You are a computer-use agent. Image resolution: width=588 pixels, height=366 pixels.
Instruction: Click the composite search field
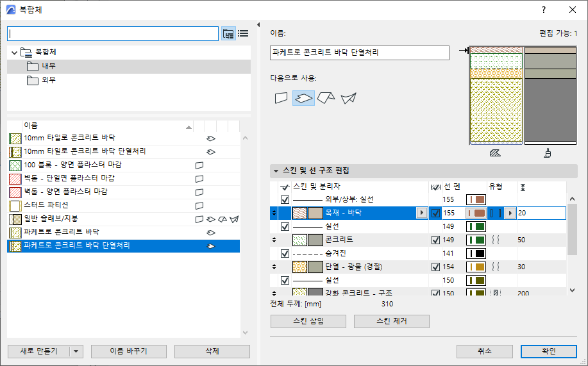[x=113, y=34]
